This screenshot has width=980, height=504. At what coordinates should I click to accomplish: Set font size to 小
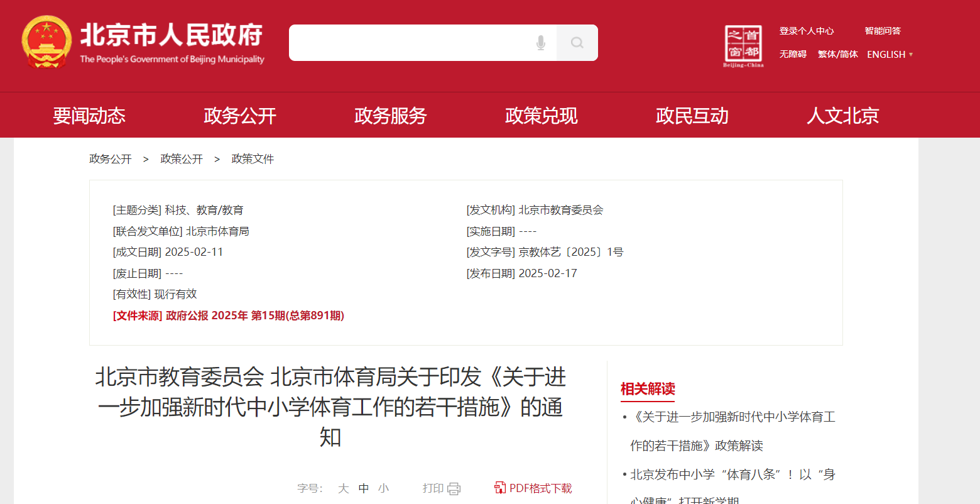384,488
